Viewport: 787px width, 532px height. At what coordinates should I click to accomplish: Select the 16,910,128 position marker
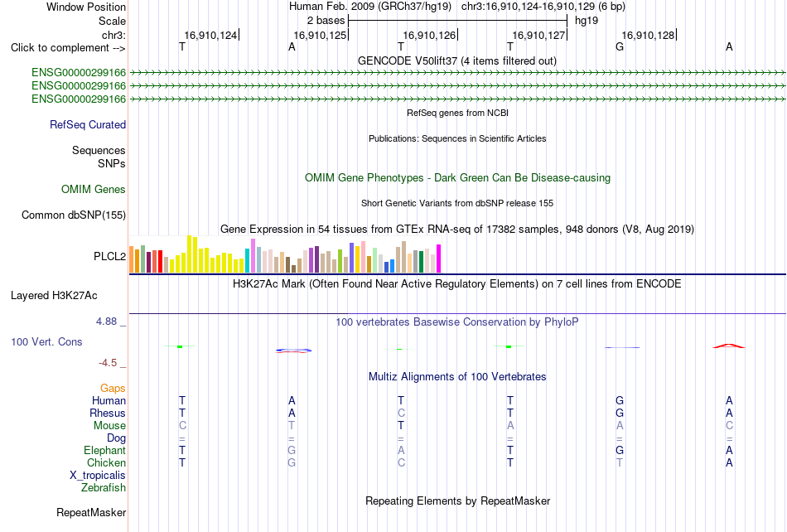click(648, 35)
